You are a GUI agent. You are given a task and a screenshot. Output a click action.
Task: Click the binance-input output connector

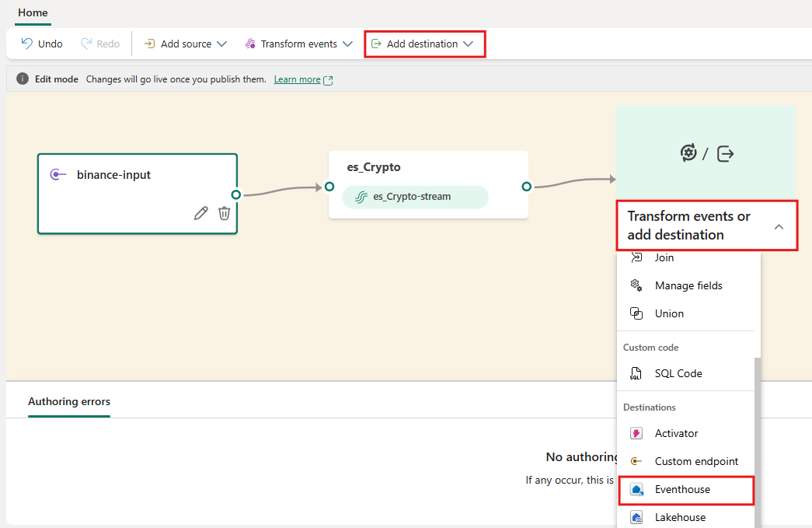[x=236, y=194]
